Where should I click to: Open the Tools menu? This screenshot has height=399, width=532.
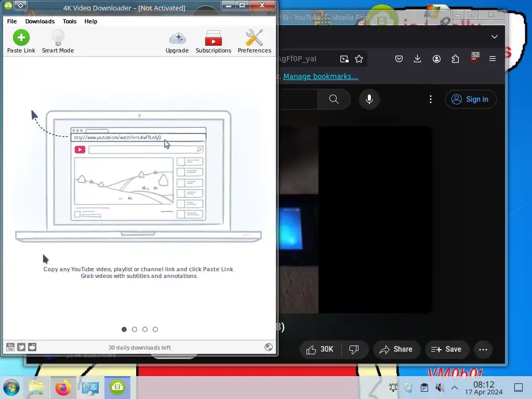pyautogui.click(x=70, y=21)
